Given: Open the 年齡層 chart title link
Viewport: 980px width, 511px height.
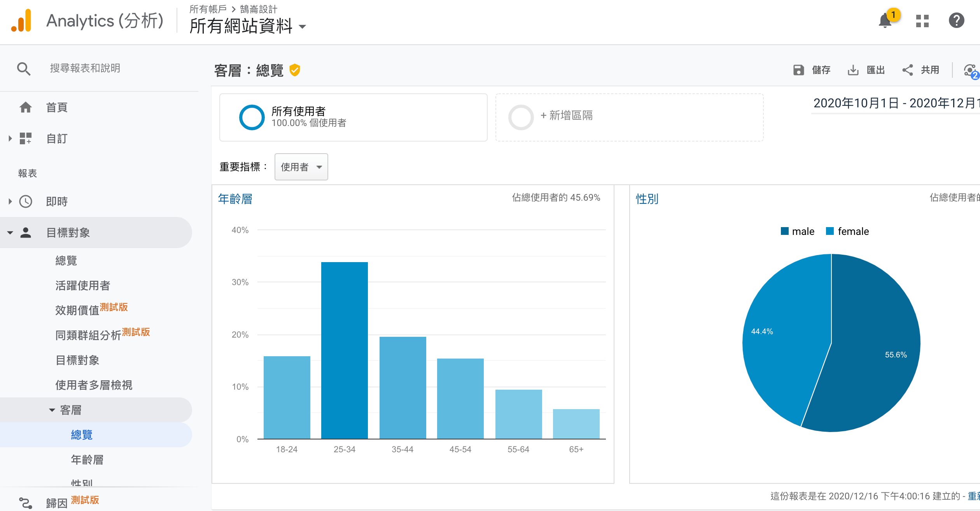Looking at the screenshot, I should tap(235, 199).
